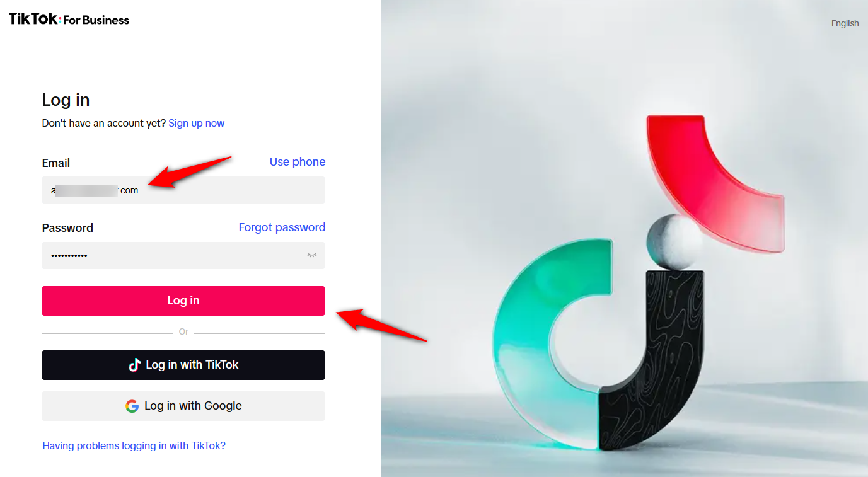Screen dimensions: 868x477
Task: Focus the Email input field
Action: pyautogui.click(x=183, y=190)
